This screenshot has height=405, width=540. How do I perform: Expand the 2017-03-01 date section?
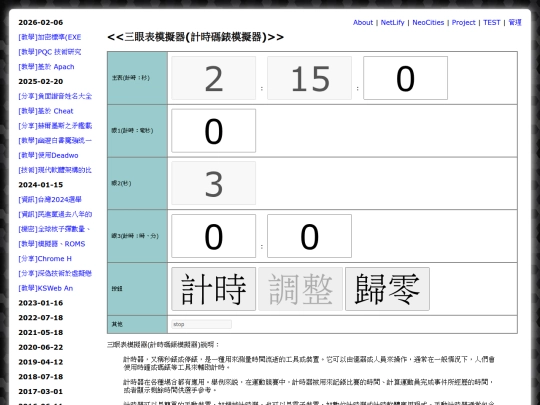point(41,392)
